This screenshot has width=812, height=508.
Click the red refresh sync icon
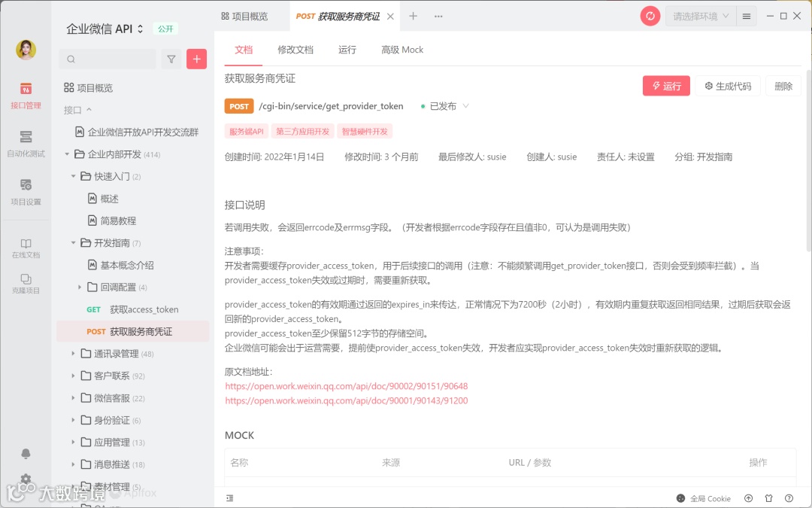tap(650, 16)
